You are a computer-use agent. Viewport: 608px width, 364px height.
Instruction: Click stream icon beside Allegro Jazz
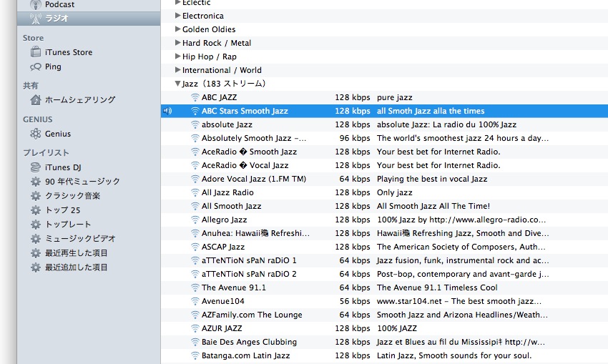pyautogui.click(x=195, y=220)
